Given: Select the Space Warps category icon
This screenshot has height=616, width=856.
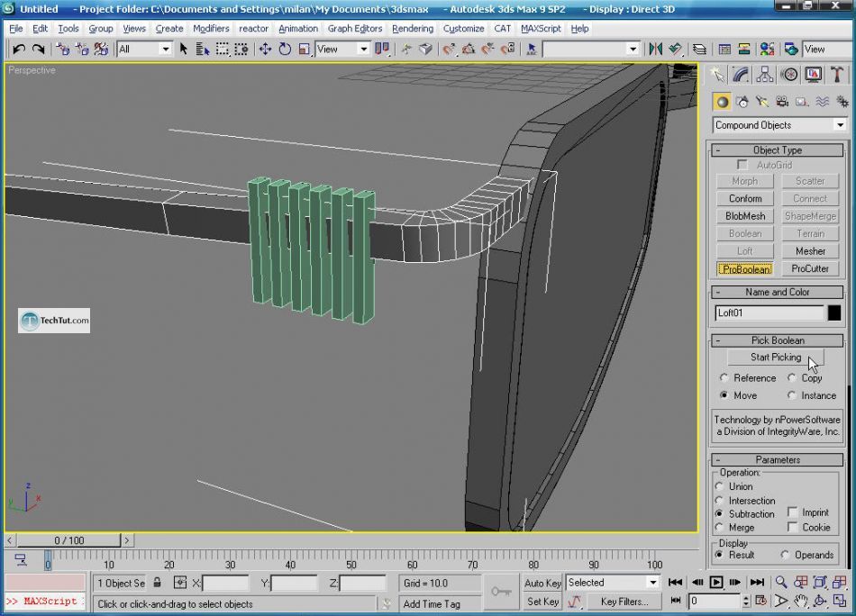Looking at the screenshot, I should [822, 102].
